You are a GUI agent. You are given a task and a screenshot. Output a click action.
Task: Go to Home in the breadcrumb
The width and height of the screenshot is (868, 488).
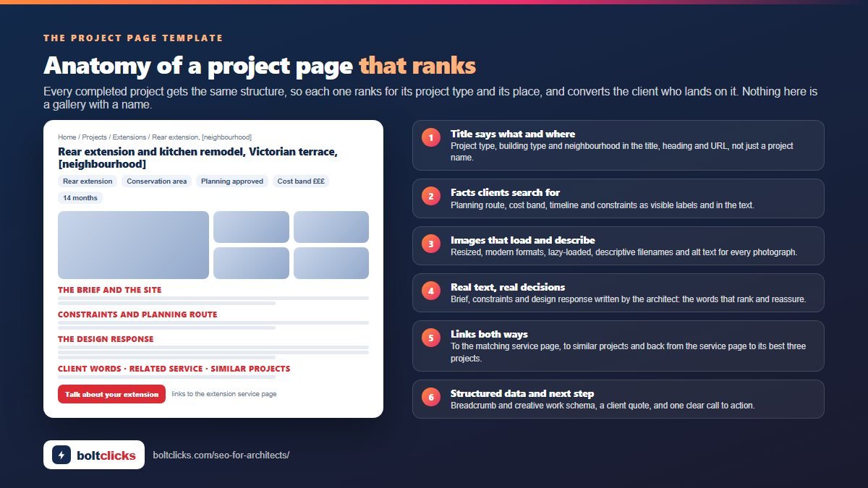(x=67, y=137)
